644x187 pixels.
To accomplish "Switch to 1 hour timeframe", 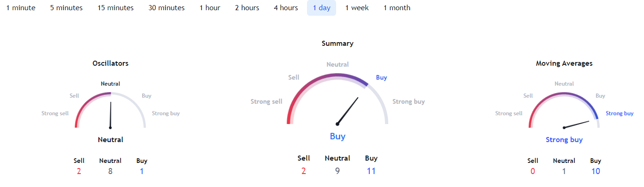I will 210,8.
